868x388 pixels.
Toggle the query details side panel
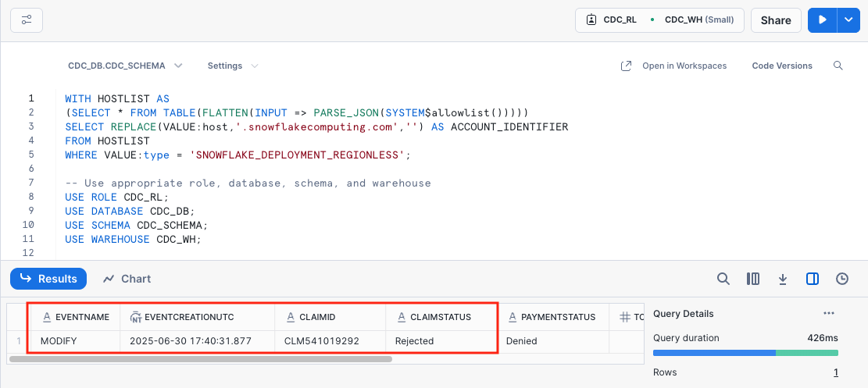pos(812,279)
